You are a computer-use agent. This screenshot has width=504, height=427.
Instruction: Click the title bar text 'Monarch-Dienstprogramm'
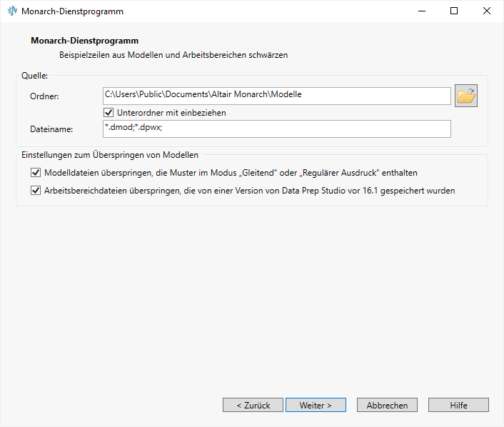[72, 12]
